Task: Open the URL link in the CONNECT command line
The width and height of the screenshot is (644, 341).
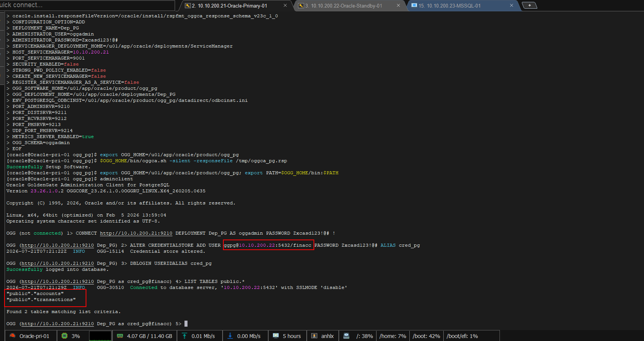Action: click(136, 233)
